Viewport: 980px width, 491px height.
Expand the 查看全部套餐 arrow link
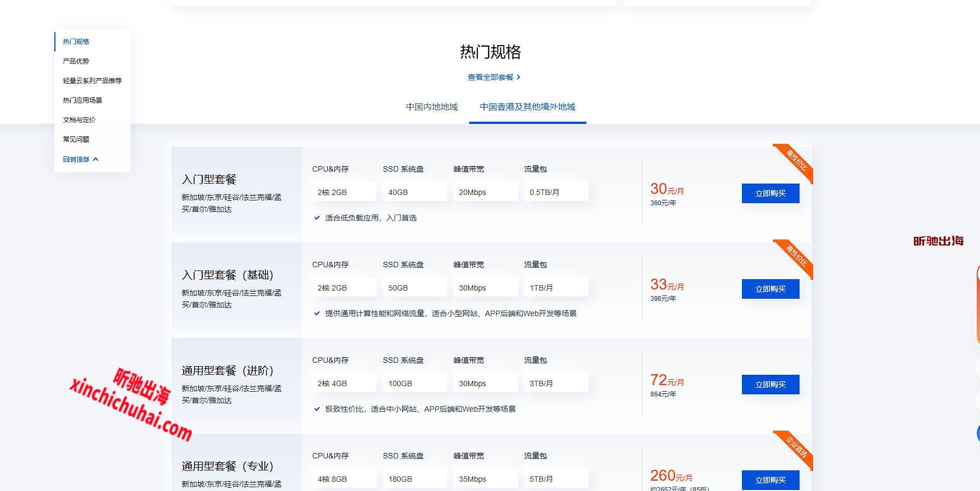click(519, 77)
